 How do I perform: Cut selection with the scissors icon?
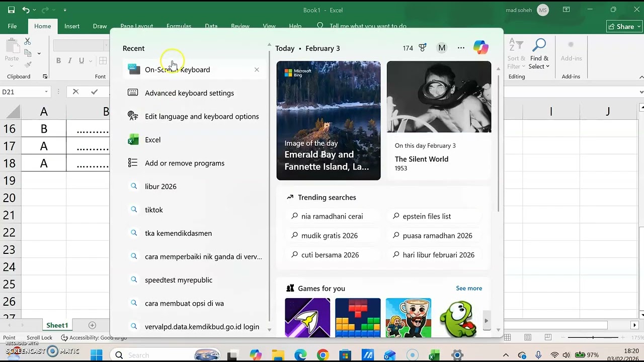[x=28, y=41]
